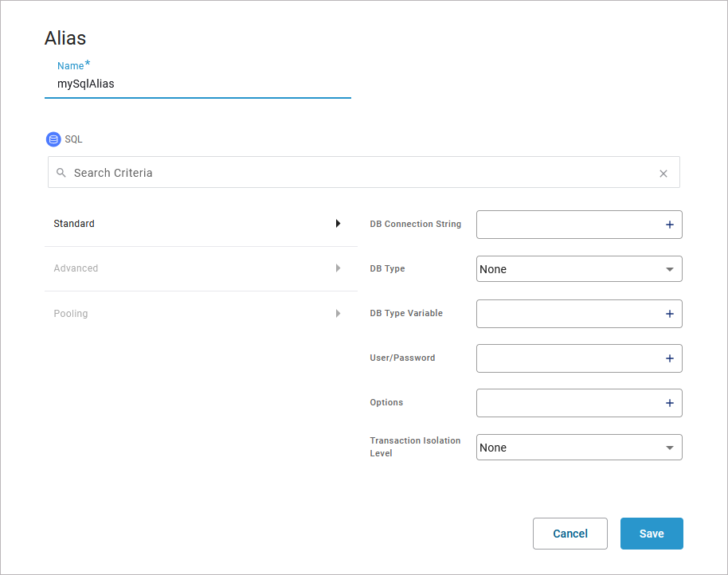This screenshot has height=575, width=728.
Task: Clear search criteria with X icon
Action: [663, 174]
